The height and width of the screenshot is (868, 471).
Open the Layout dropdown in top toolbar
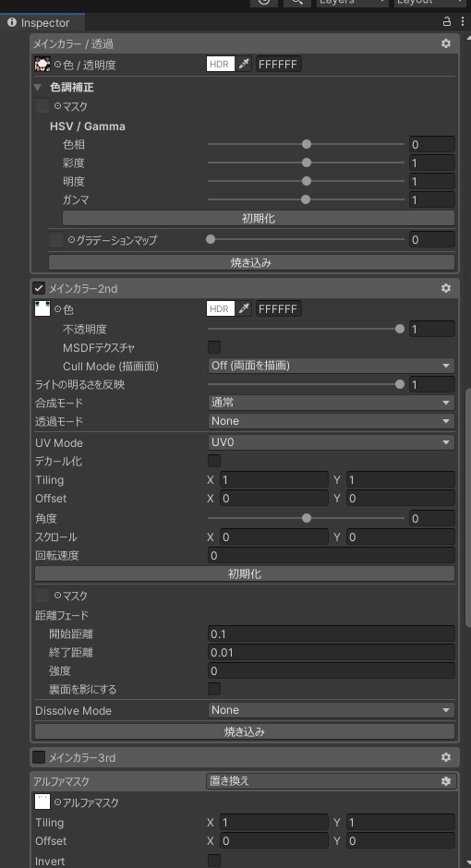(429, 2)
